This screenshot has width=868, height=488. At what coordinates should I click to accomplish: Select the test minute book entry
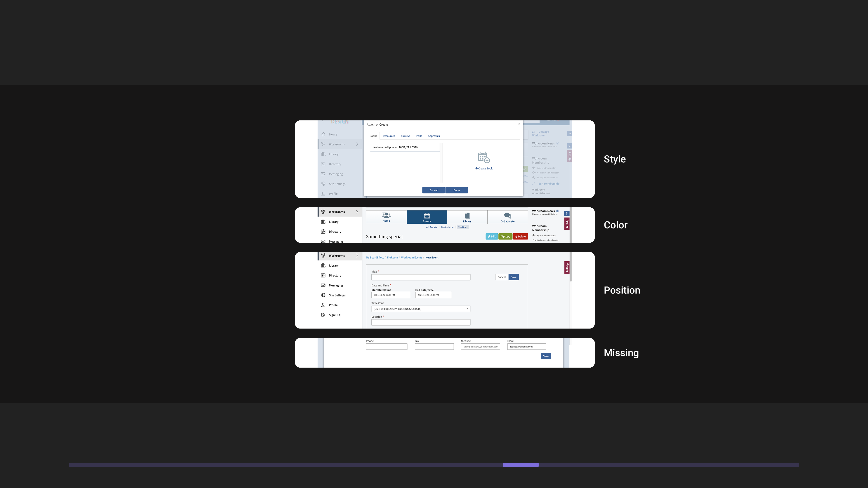pyautogui.click(x=404, y=147)
